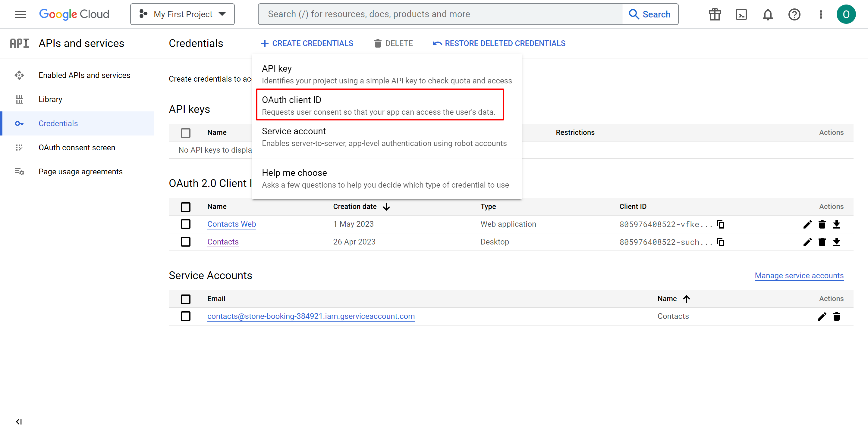This screenshot has height=436, width=868.
Task: Select all service accounts header checkbox
Action: [x=186, y=299]
